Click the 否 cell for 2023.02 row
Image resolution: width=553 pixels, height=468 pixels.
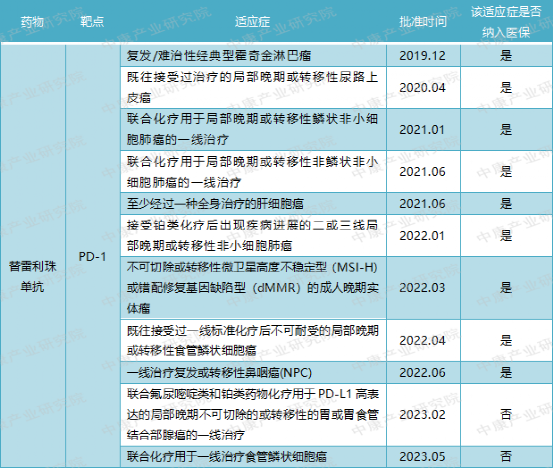point(506,415)
